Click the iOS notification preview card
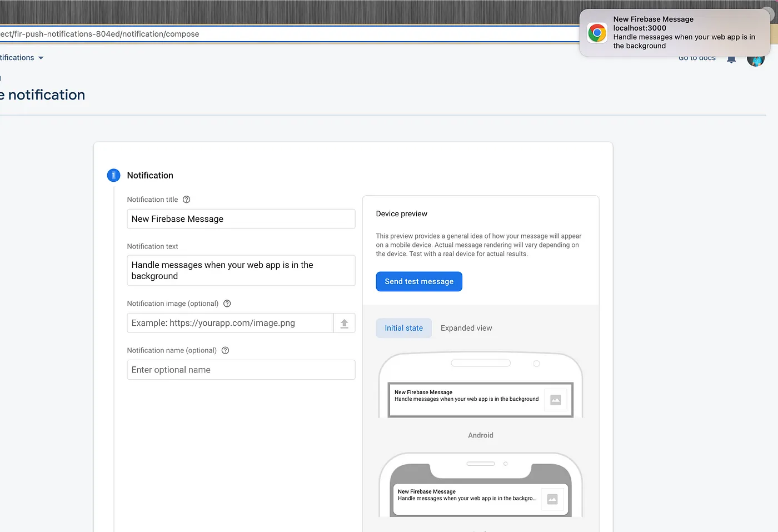This screenshot has height=532, width=778. point(481,499)
